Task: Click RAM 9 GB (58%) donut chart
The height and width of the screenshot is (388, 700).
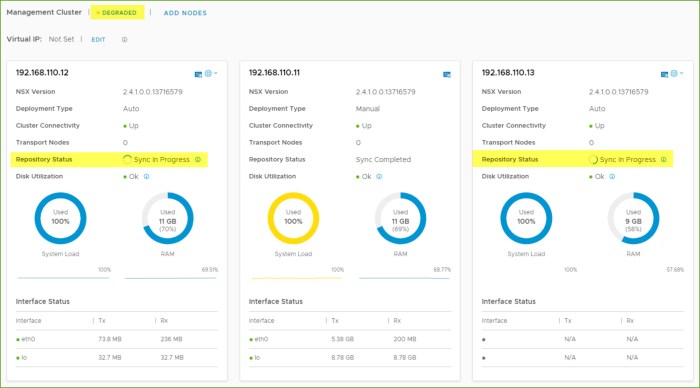Action: pyautogui.click(x=633, y=218)
